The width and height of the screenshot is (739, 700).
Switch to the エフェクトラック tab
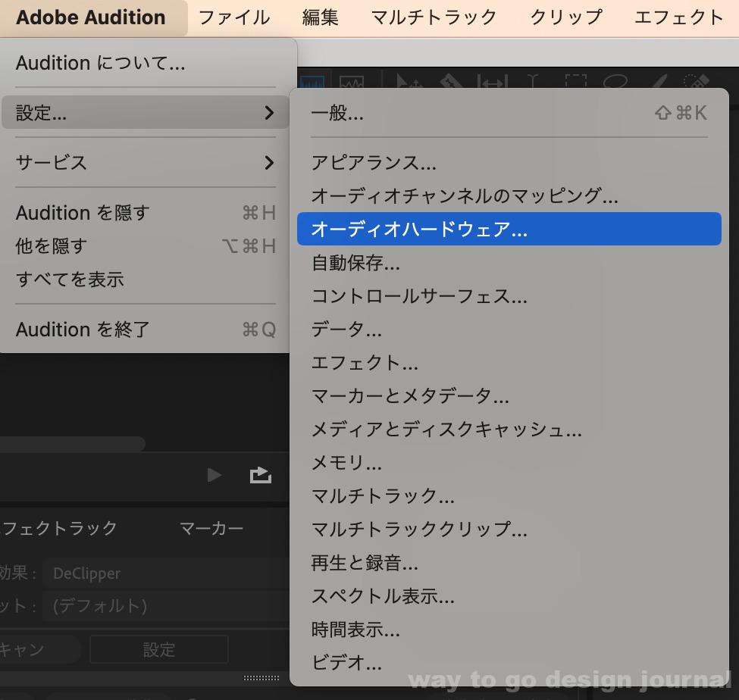[59, 528]
